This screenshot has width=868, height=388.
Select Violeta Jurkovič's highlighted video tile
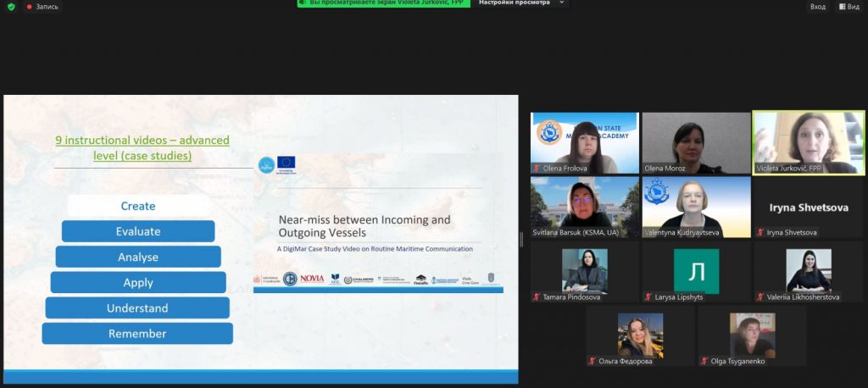(x=809, y=142)
